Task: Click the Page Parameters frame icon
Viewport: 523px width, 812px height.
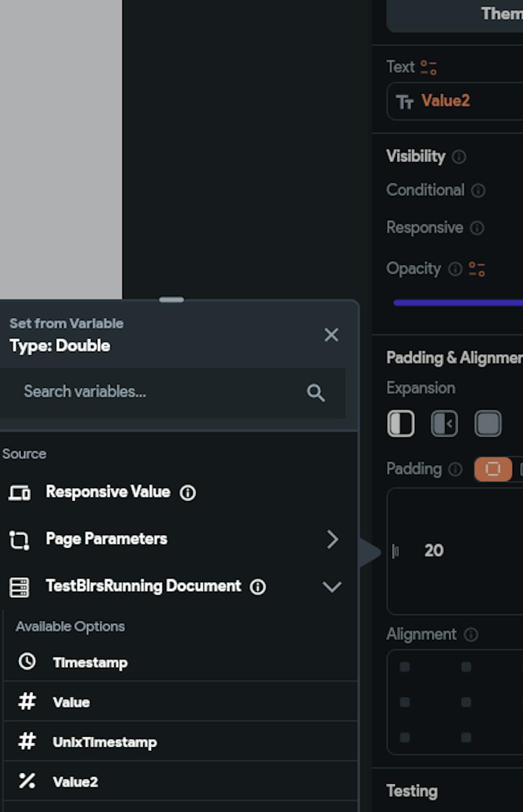Action: pos(19,539)
